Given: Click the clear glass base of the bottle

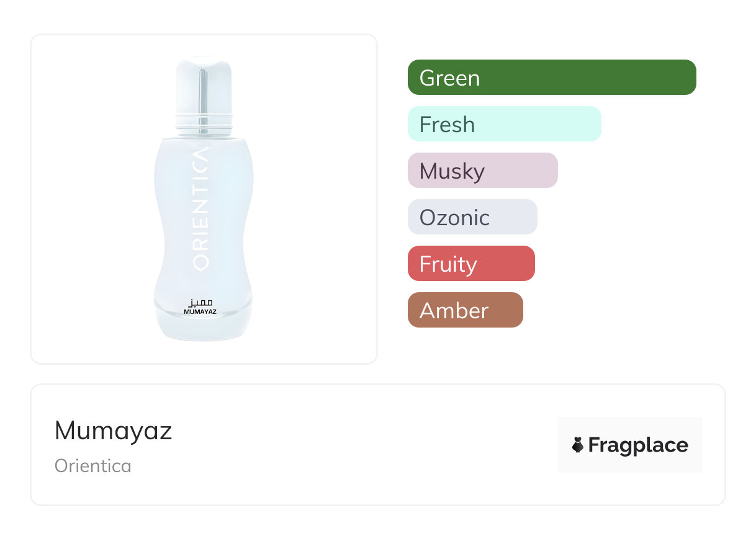Looking at the screenshot, I should pyautogui.click(x=204, y=328).
